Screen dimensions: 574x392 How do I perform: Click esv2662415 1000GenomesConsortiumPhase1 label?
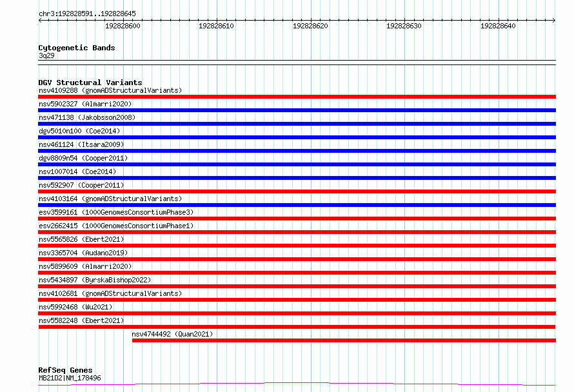tap(116, 226)
